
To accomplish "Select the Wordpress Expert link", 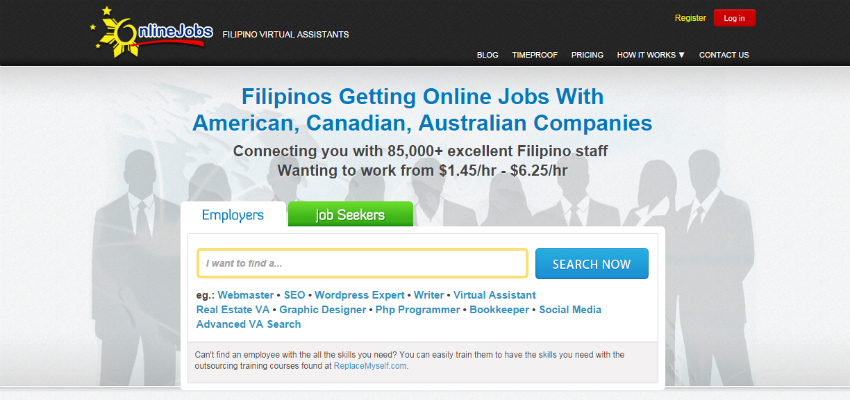I will (359, 295).
